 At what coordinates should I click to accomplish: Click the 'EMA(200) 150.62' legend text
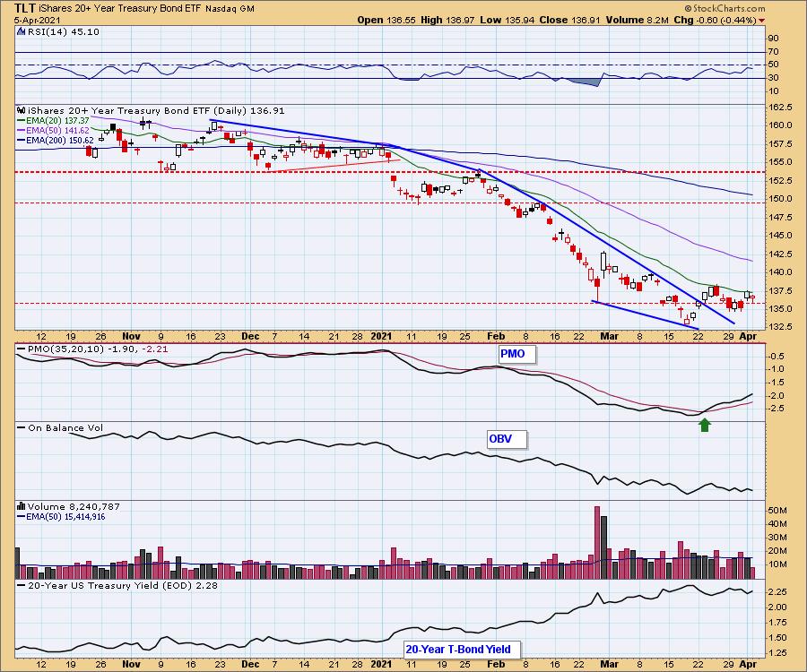point(60,140)
